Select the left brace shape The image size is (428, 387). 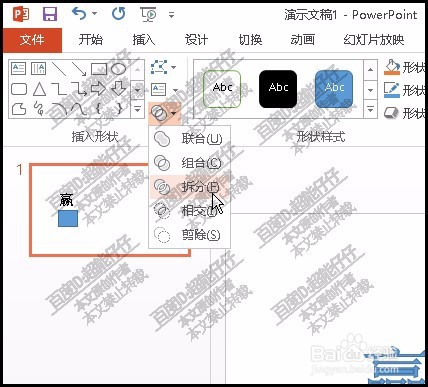tap(98, 109)
